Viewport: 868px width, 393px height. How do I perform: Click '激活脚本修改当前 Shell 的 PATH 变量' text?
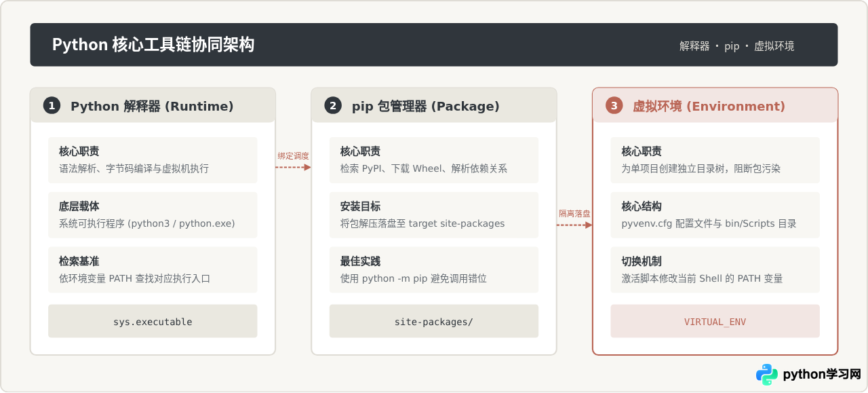[x=703, y=278]
